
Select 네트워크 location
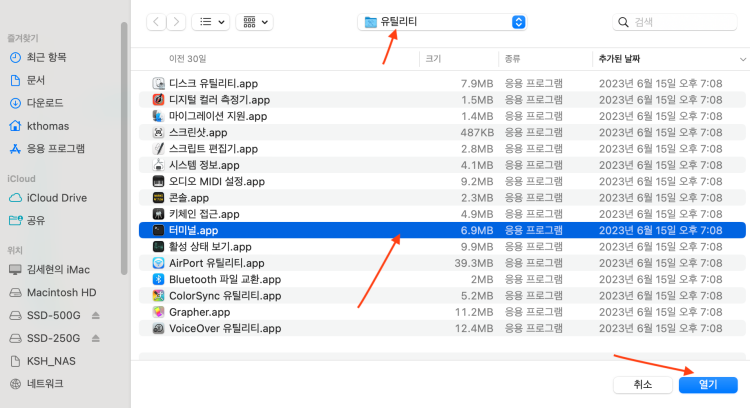[36, 384]
